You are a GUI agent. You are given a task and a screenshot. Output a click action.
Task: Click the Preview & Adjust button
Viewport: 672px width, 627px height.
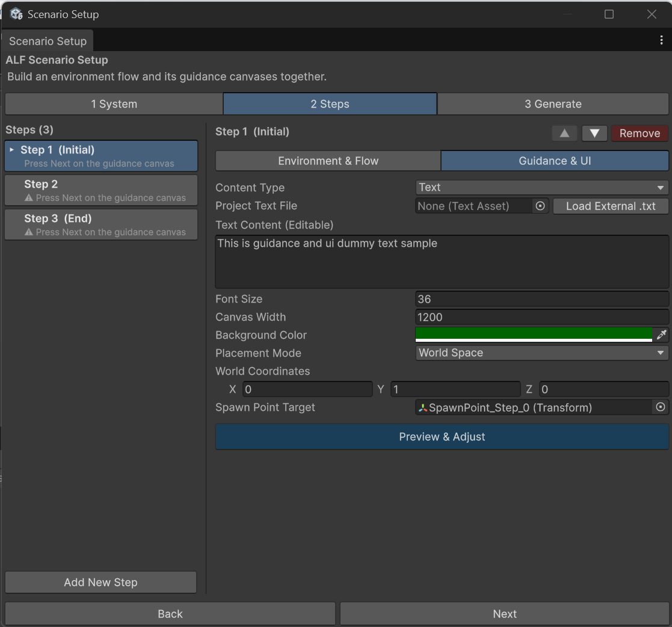442,437
